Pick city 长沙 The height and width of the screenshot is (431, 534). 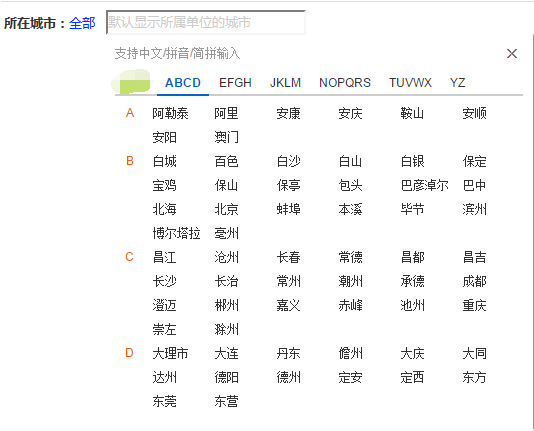(x=164, y=282)
